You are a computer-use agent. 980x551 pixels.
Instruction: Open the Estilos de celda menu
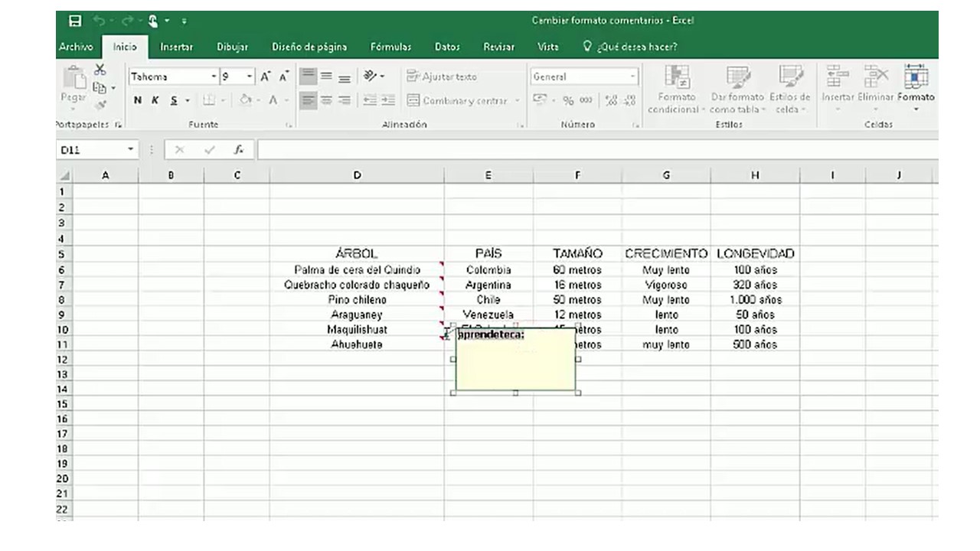pyautogui.click(x=789, y=90)
